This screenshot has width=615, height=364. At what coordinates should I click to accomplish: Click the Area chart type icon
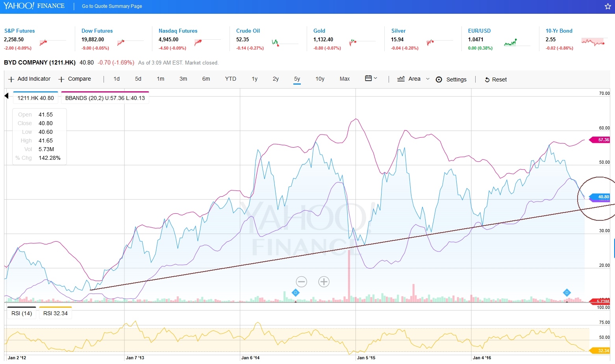(401, 79)
